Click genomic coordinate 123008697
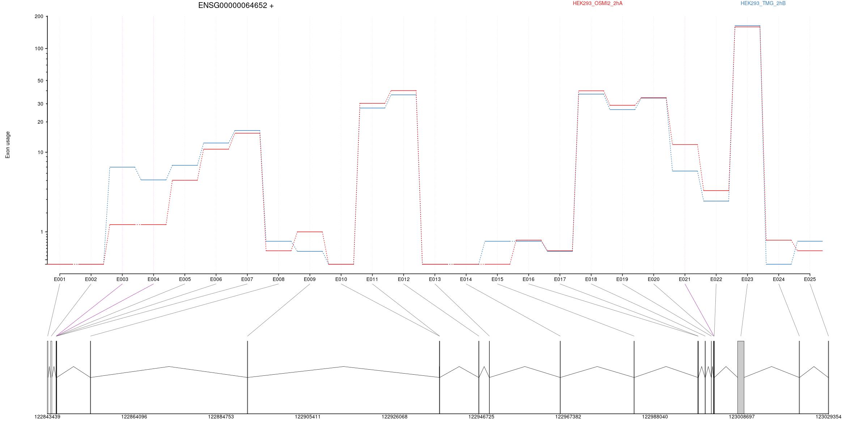 (742, 417)
